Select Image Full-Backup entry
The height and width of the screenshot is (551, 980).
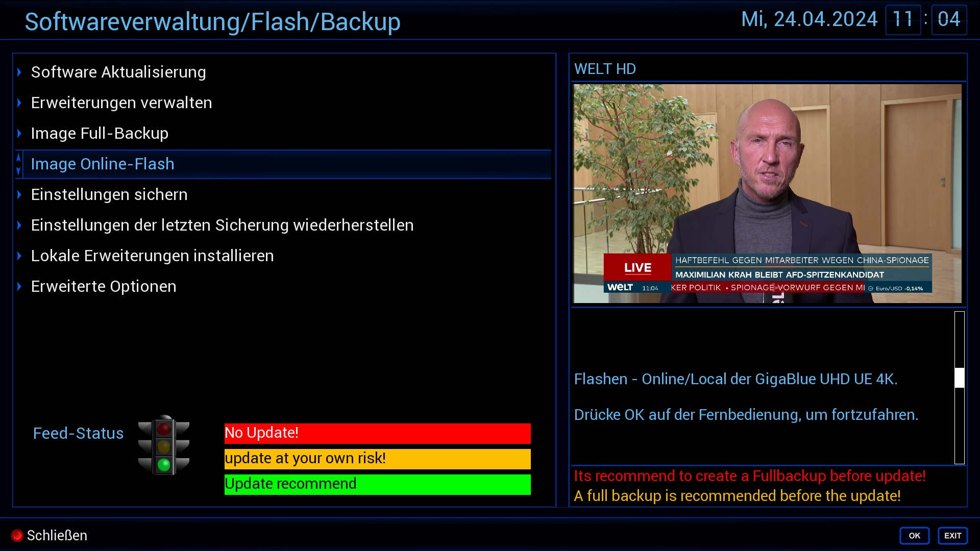pos(283,133)
